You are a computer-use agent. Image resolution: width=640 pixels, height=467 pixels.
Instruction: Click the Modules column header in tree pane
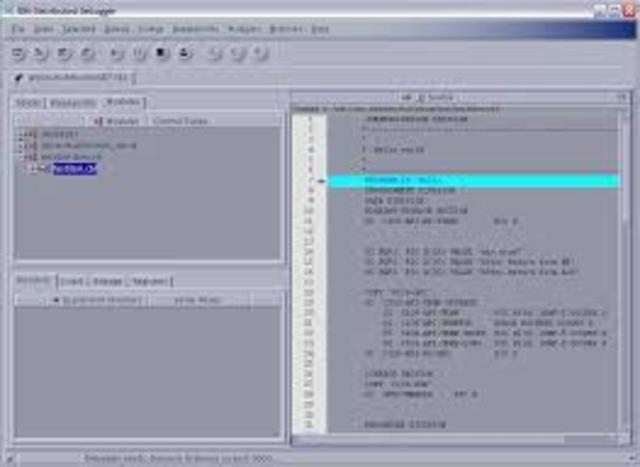116,121
